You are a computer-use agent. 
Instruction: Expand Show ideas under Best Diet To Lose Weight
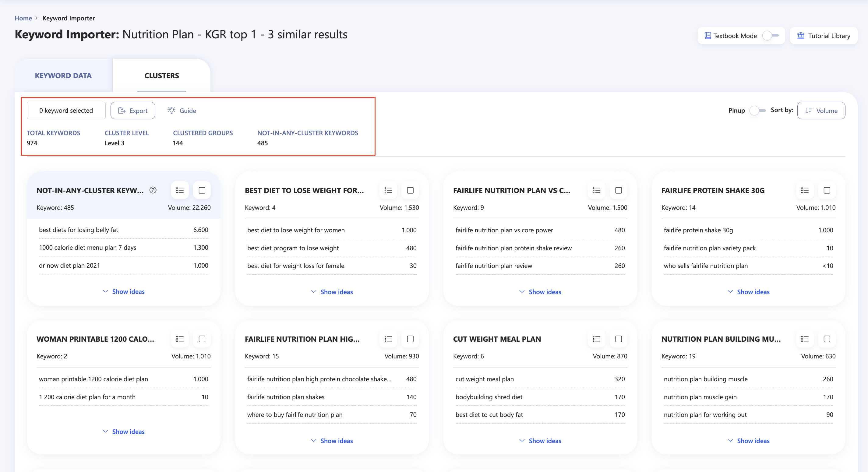point(332,292)
